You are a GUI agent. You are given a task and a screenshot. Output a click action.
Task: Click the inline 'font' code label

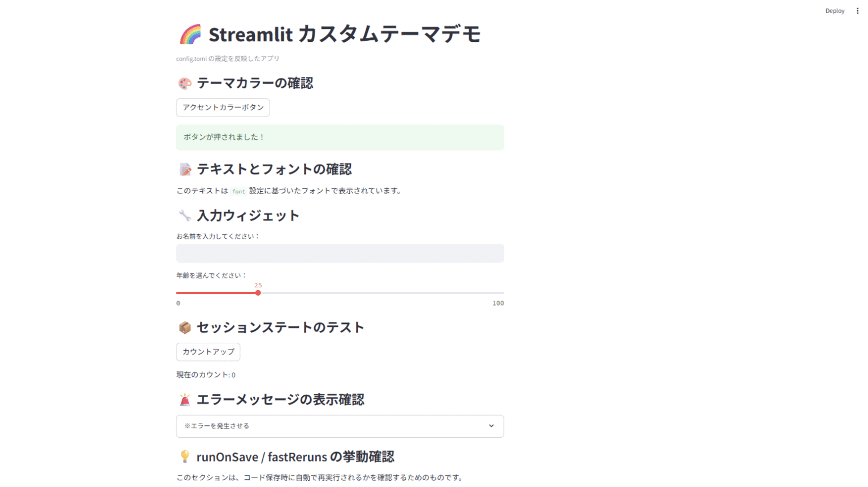point(238,192)
